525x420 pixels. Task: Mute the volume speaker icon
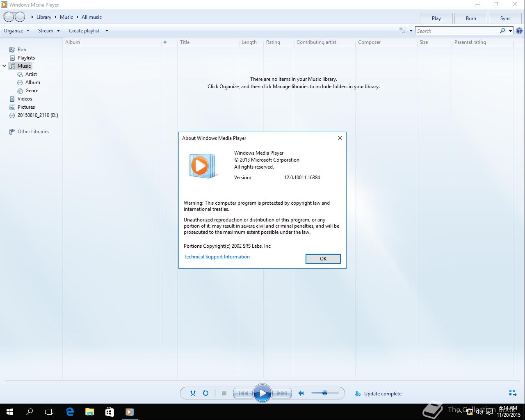tap(301, 393)
